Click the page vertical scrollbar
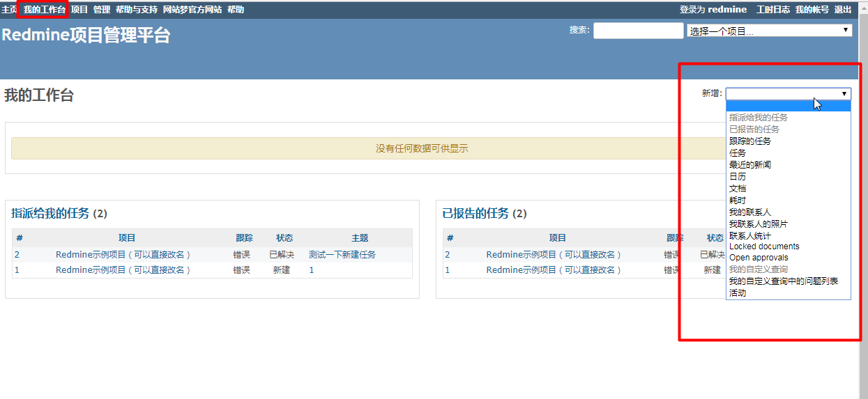The width and height of the screenshot is (868, 399). point(863,200)
